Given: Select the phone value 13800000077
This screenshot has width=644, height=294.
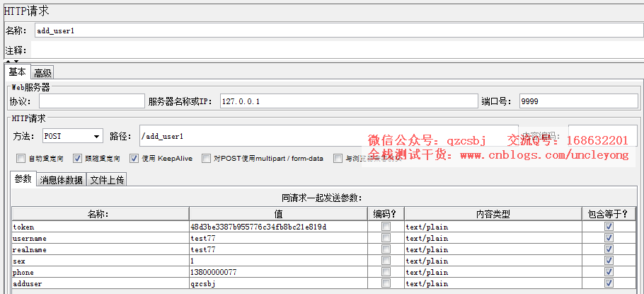Looking at the screenshot, I should (278, 272).
